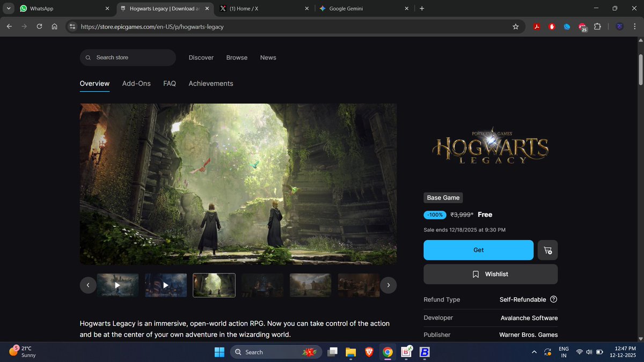Click the -100% discount badge
The height and width of the screenshot is (362, 644).
(435, 215)
